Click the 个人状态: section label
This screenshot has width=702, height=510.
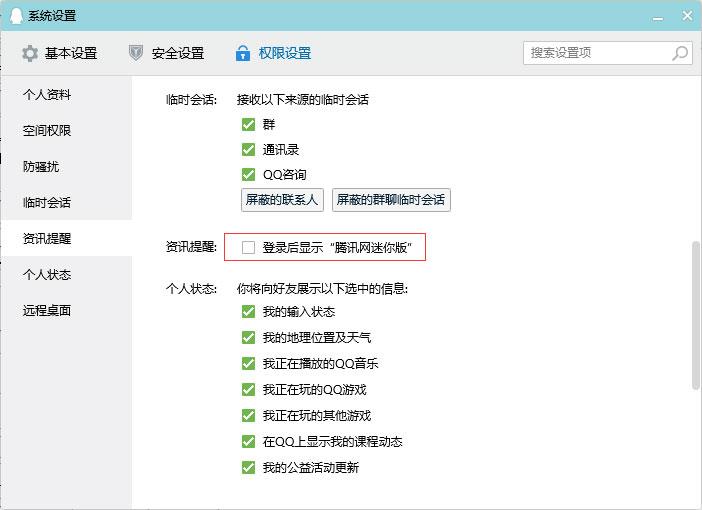coord(191,288)
